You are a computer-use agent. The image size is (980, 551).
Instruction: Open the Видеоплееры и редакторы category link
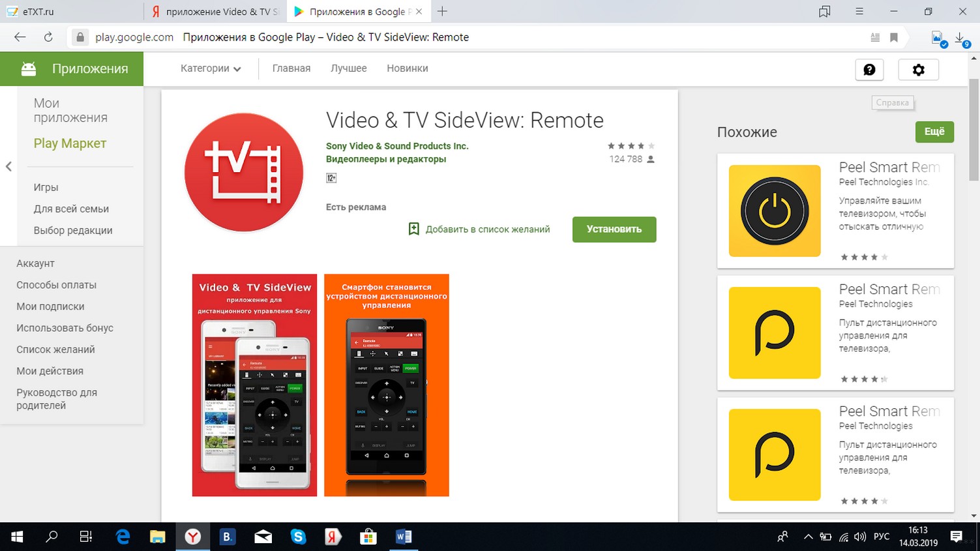386,159
